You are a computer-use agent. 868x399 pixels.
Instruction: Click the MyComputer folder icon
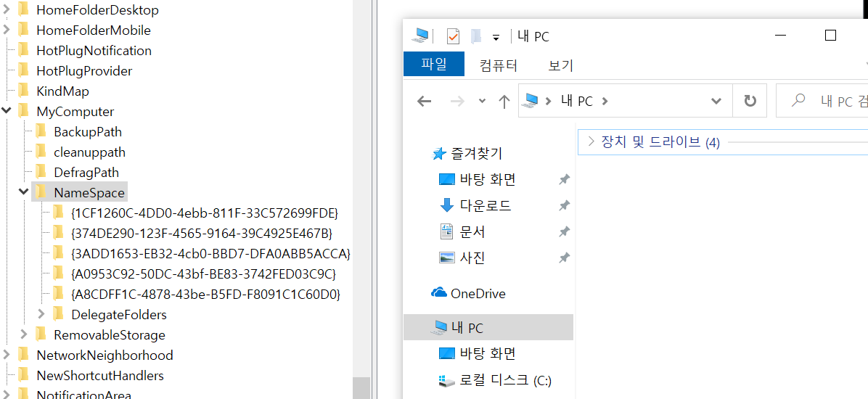(23, 111)
